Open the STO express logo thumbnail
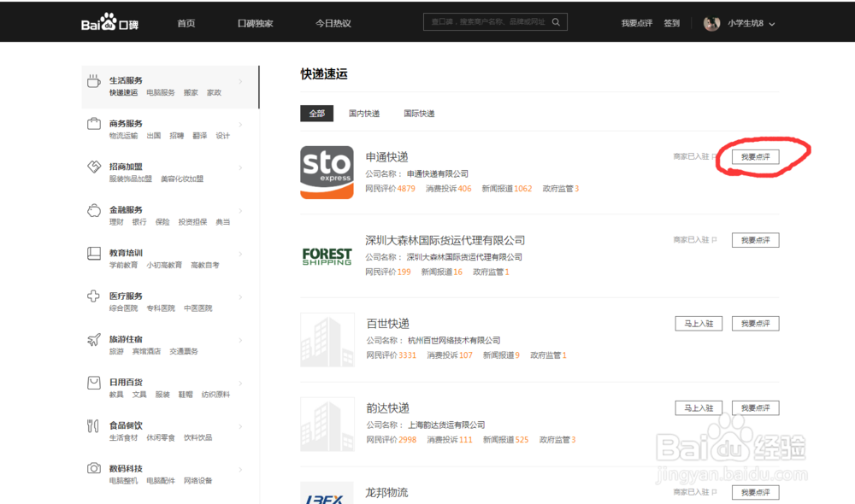The image size is (855, 504). click(327, 173)
